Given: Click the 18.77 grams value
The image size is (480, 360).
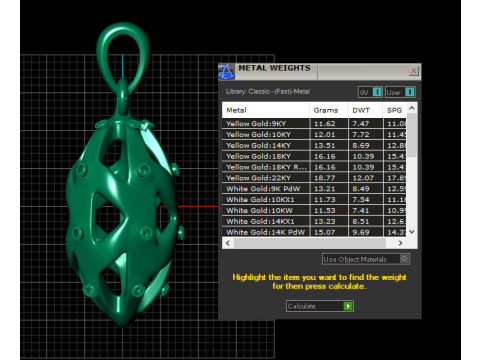Looking at the screenshot, I should click(325, 178).
